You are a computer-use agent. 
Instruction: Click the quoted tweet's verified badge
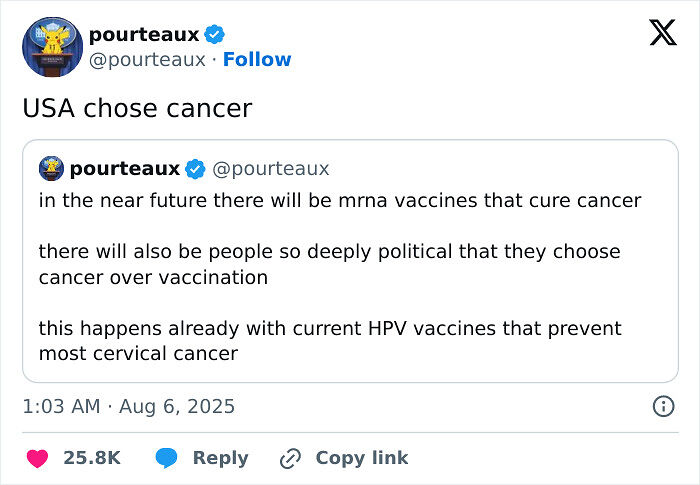tap(196, 168)
